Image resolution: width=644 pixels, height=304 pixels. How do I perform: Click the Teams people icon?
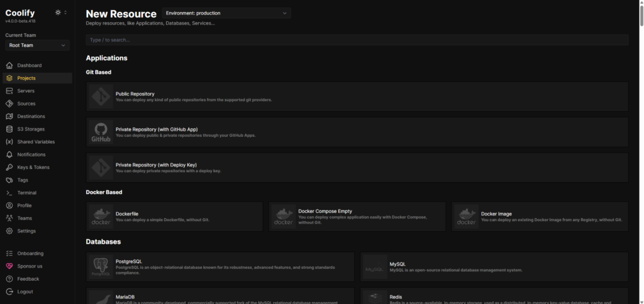[9, 218]
